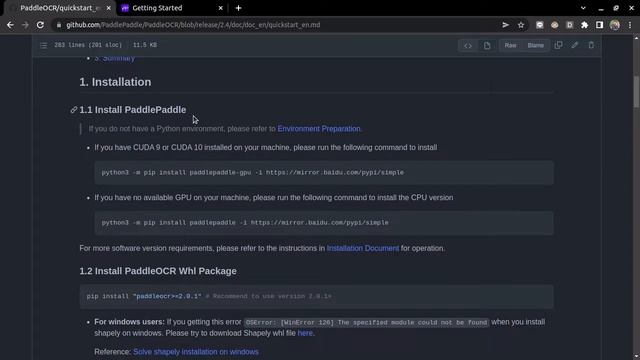The image size is (640, 360).
Task: Bookmark this page with the star icon
Action: click(x=521, y=25)
